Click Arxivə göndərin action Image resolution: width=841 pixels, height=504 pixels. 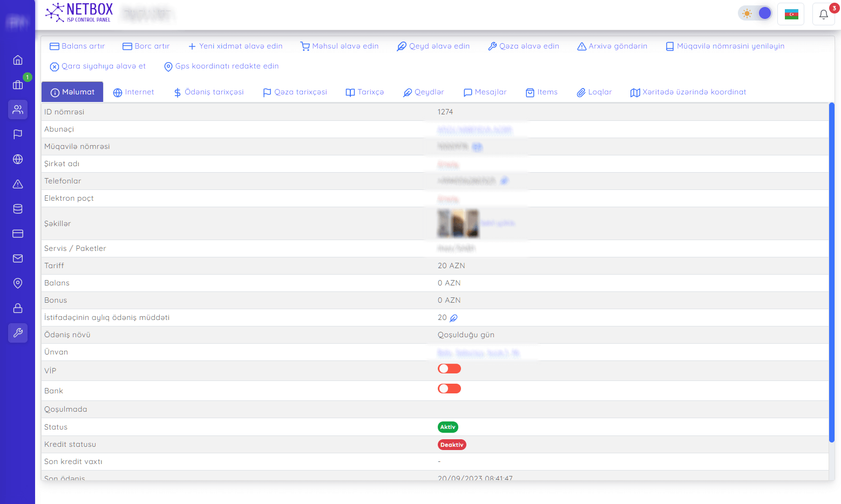[612, 46]
